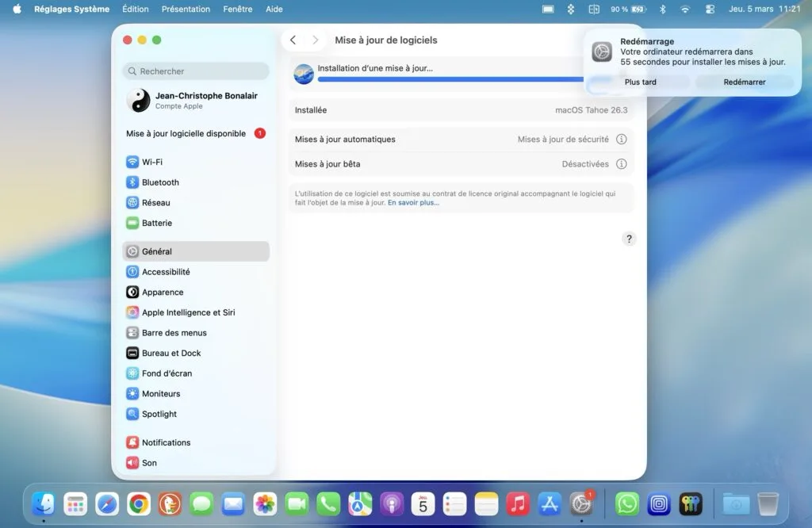Image resolution: width=812 pixels, height=528 pixels.
Task: Open Réglages Système menu
Action: [71, 9]
